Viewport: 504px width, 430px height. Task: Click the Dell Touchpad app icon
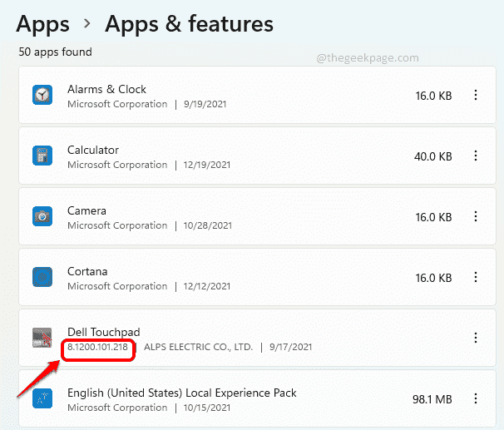(x=42, y=338)
